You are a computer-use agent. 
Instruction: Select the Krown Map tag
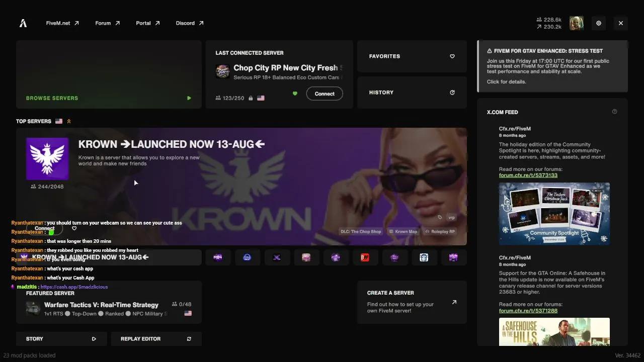pyautogui.click(x=404, y=232)
